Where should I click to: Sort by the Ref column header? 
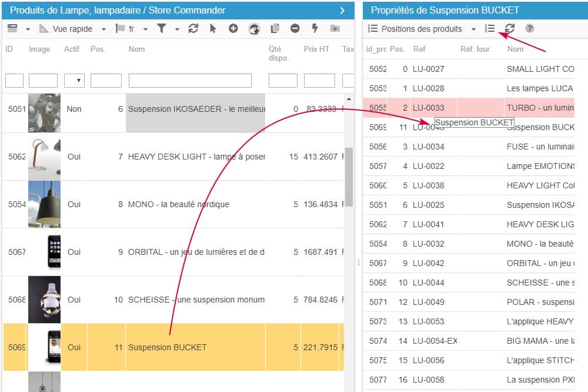[419, 49]
